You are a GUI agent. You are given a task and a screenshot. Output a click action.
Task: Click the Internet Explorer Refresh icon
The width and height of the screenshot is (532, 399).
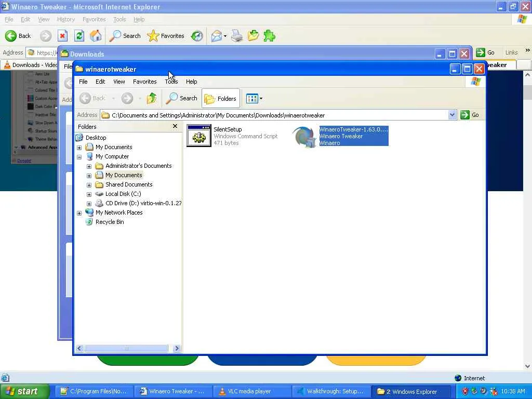79,36
